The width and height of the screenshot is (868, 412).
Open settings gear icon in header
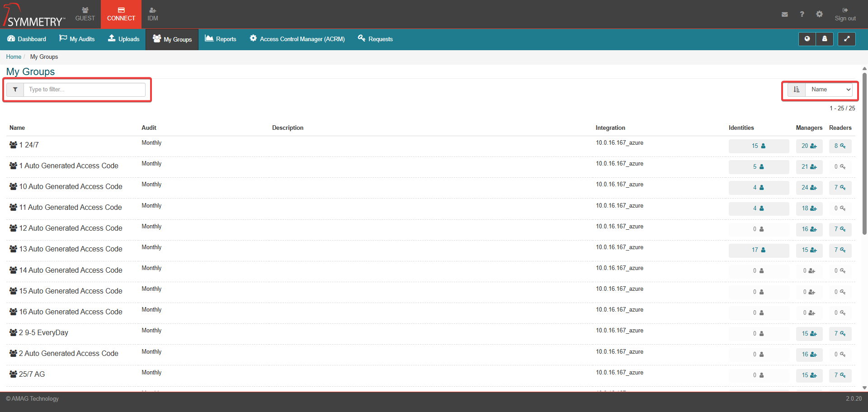coord(819,14)
